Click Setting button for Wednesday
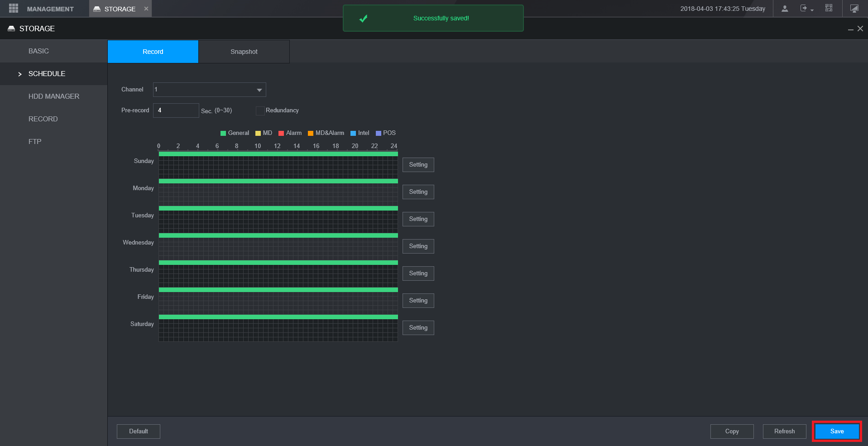This screenshot has height=446, width=868. pos(418,246)
